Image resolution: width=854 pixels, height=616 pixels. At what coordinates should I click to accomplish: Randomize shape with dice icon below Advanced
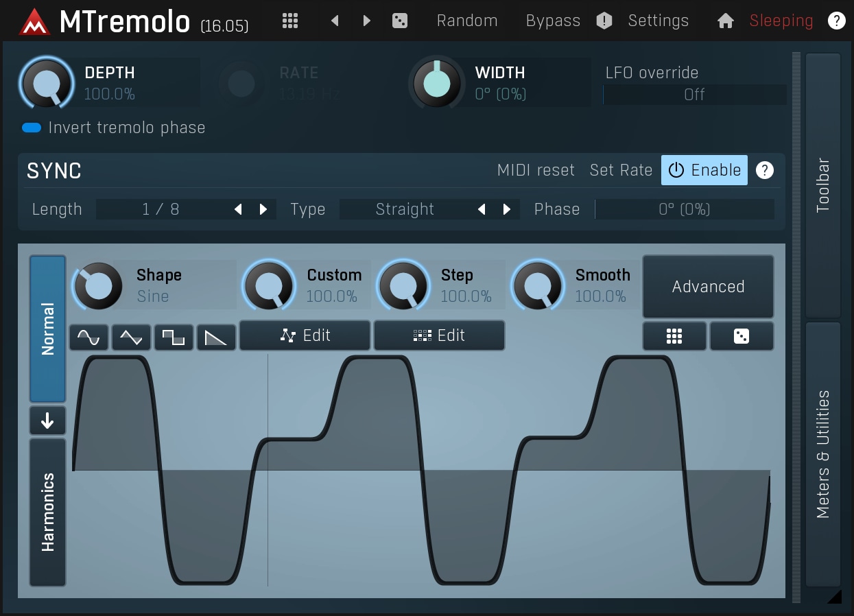point(742,336)
